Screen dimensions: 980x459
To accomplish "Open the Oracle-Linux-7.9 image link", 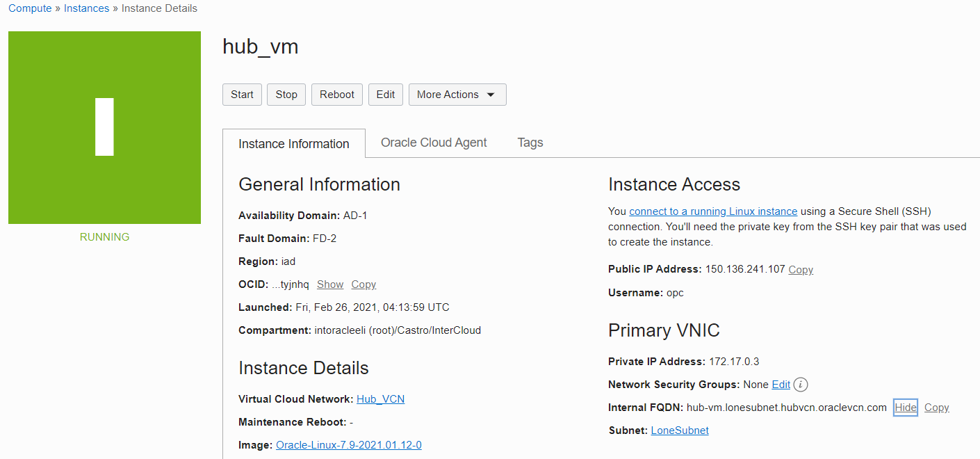I will (349, 445).
